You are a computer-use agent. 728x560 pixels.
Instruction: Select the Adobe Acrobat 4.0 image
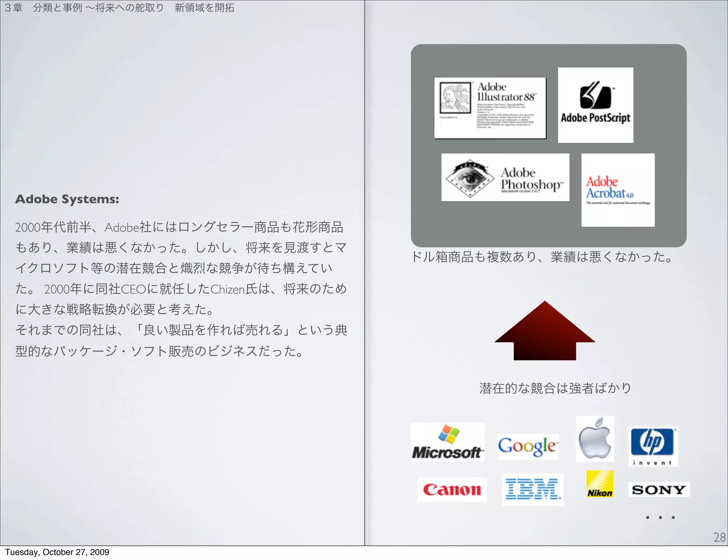[x=618, y=190]
